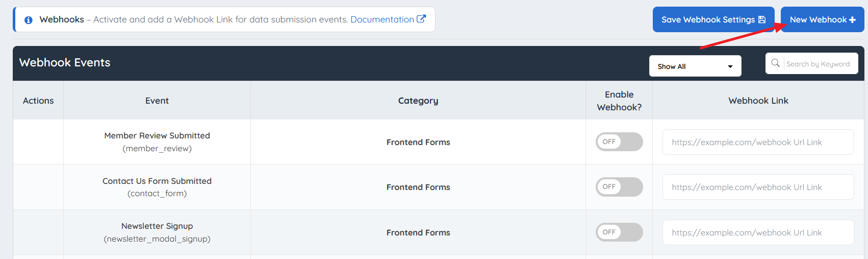Click the magnifier search icon
The image size is (868, 259).
tap(775, 63)
